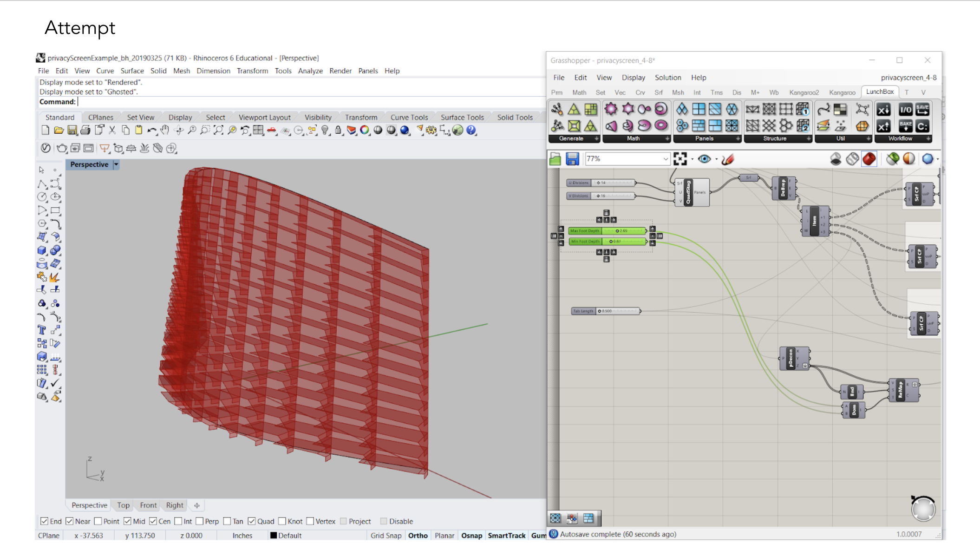Click the Help question mark icon
Viewport: 980px width, 550px height.
click(471, 131)
